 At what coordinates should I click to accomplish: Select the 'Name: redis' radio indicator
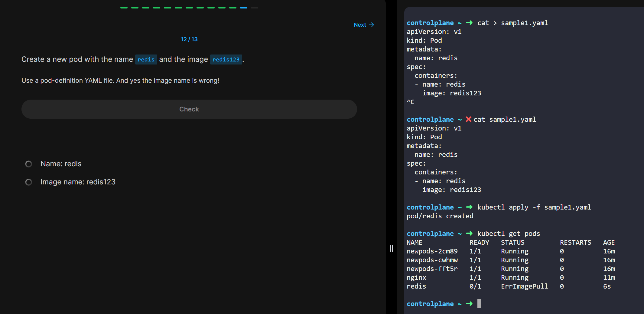pos(28,164)
